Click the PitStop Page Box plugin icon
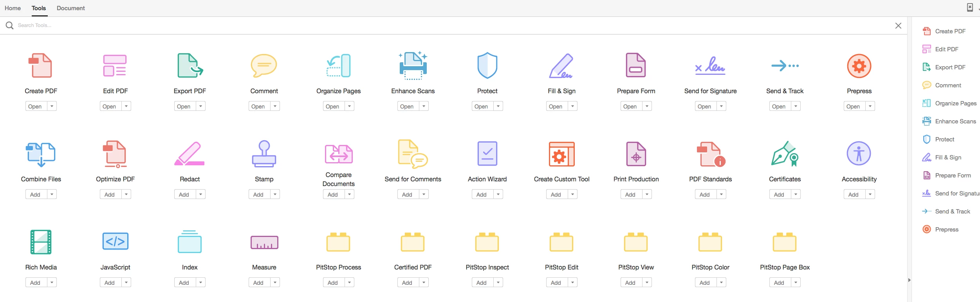 pyautogui.click(x=785, y=242)
